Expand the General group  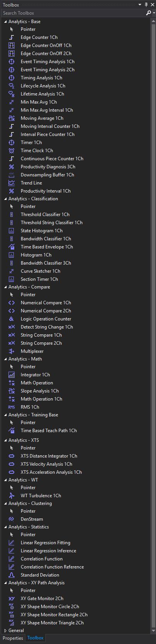click(5, 631)
